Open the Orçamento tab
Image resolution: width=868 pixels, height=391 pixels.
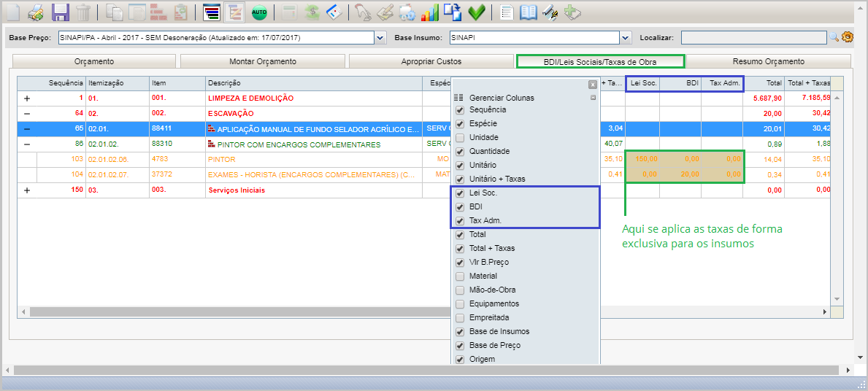[x=94, y=61]
